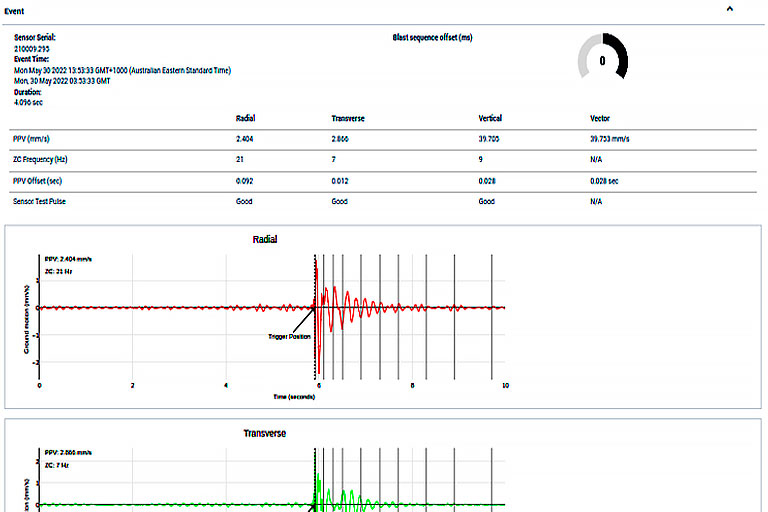Click the blast sequence offset gauge dial
Image resolution: width=768 pixels, height=512 pixels.
[602, 59]
